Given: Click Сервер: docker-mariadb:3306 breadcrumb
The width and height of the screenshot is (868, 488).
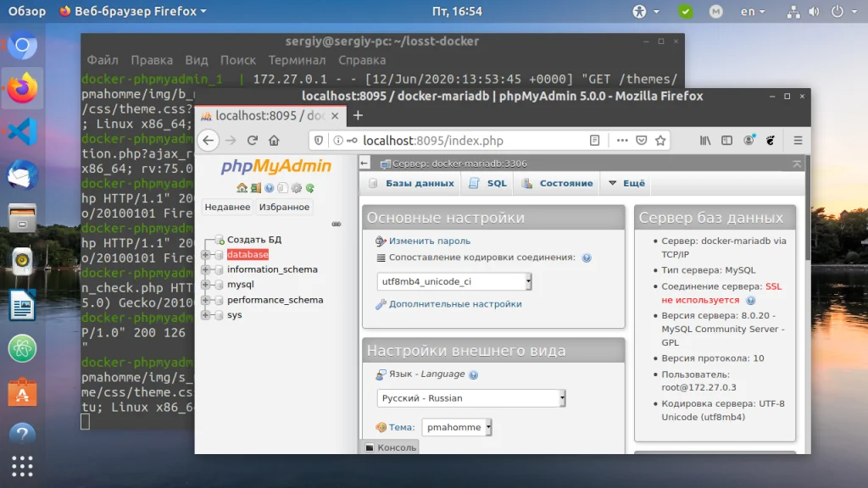Looking at the screenshot, I should 459,164.
